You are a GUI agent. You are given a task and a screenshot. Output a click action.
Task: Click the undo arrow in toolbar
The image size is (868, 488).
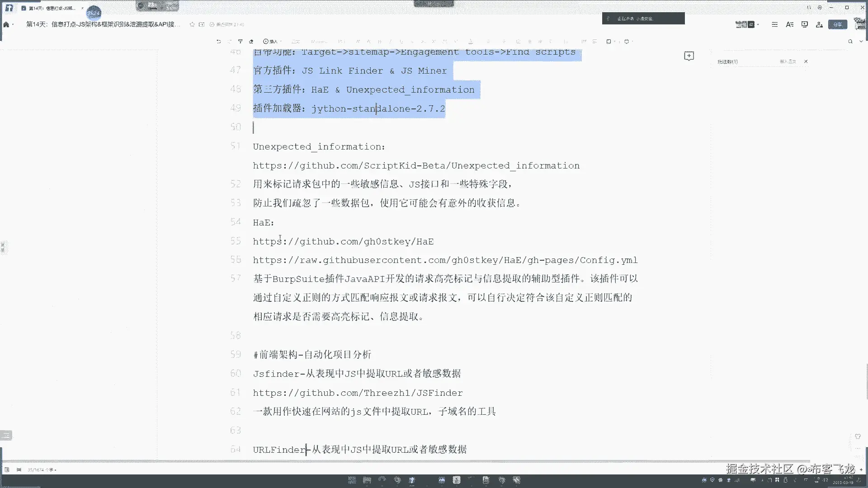[x=219, y=42]
